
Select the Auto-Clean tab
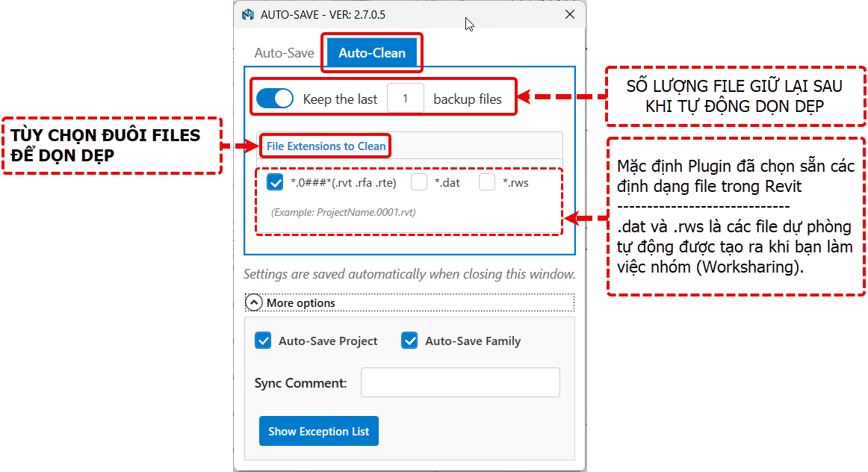click(x=372, y=52)
